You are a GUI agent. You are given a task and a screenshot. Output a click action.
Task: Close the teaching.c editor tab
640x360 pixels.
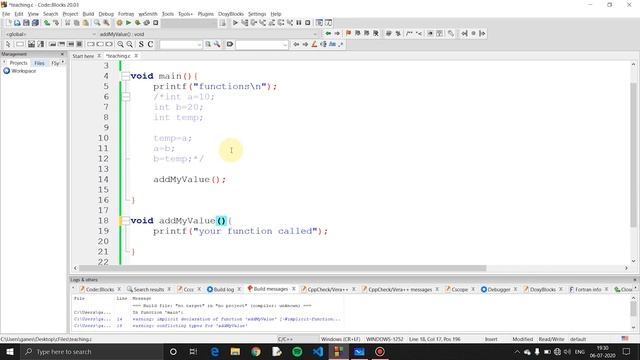pyautogui.click(x=136, y=56)
